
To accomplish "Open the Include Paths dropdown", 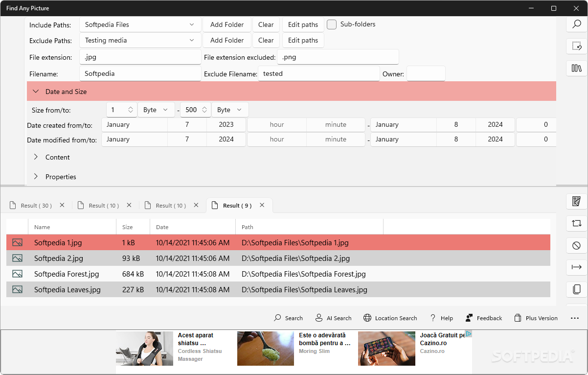I will tap(140, 24).
